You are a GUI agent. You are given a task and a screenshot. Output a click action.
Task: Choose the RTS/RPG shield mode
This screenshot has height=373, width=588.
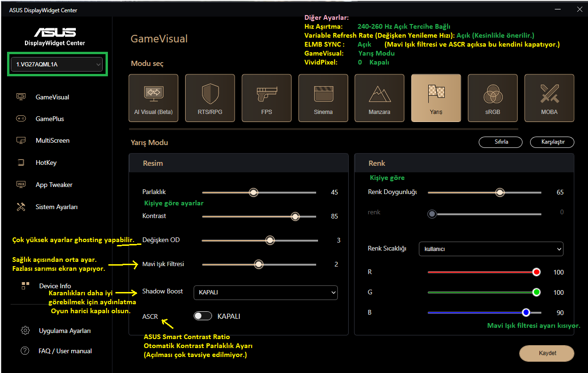tap(210, 98)
